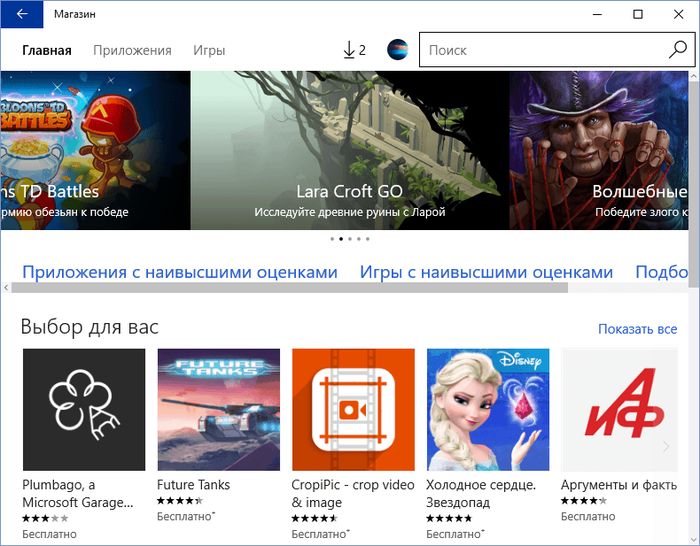Switch to the Приложения tab
700x546 pixels.
pyautogui.click(x=132, y=50)
